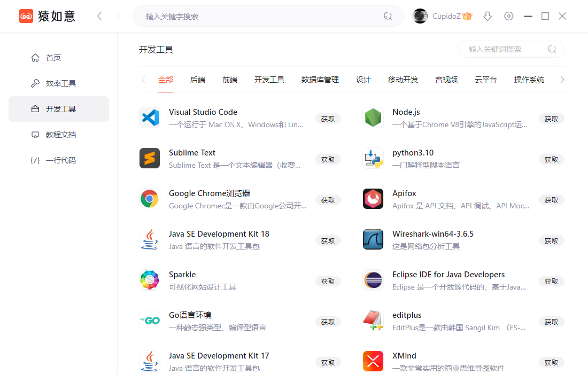Go back using the header back arrow
The image size is (588, 374).
[99, 16]
